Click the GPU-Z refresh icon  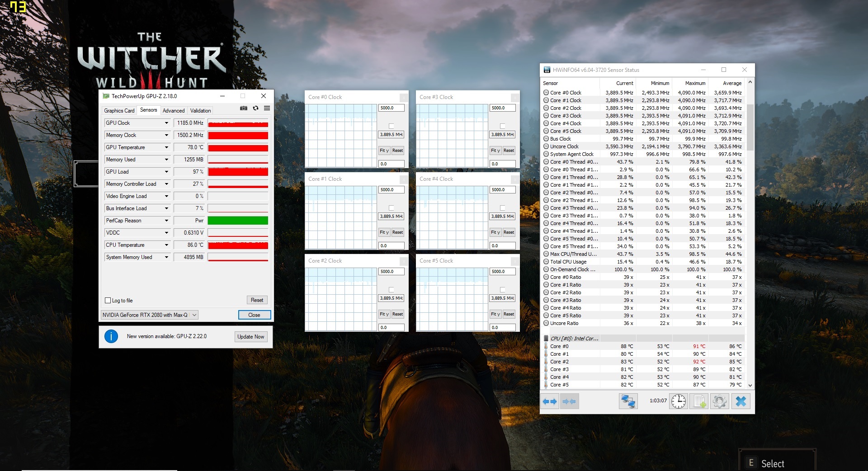point(255,108)
